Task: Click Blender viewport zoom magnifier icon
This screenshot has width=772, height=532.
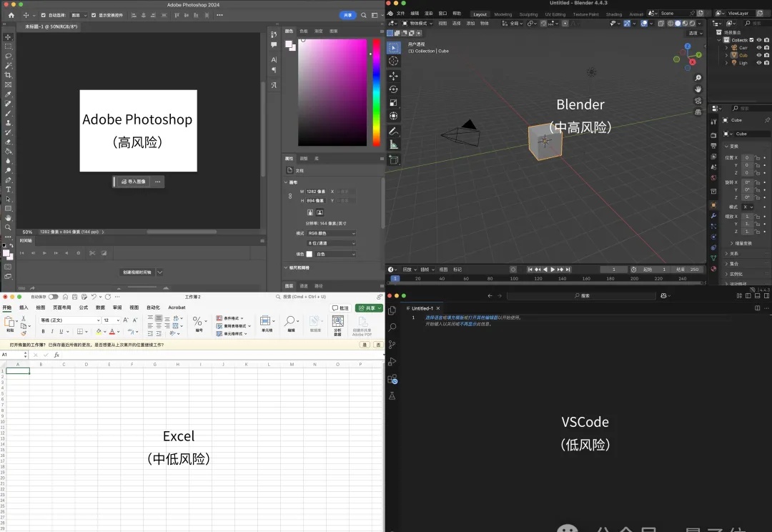Action: tap(698, 78)
